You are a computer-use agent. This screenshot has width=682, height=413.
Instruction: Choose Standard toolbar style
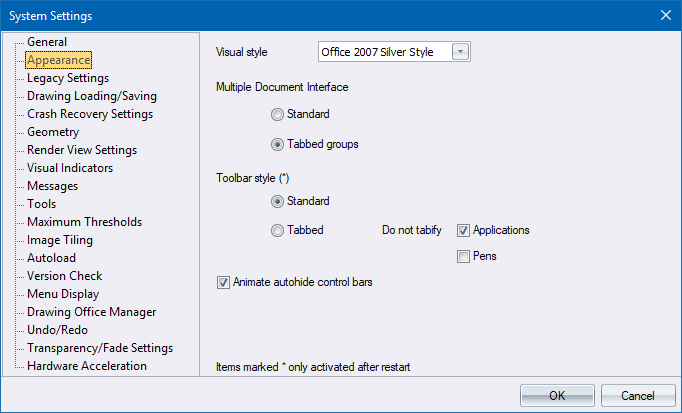(277, 201)
